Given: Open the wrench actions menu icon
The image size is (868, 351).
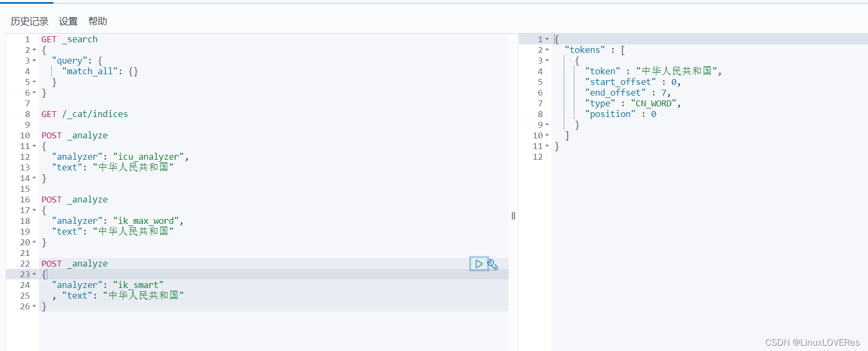Looking at the screenshot, I should (x=493, y=264).
